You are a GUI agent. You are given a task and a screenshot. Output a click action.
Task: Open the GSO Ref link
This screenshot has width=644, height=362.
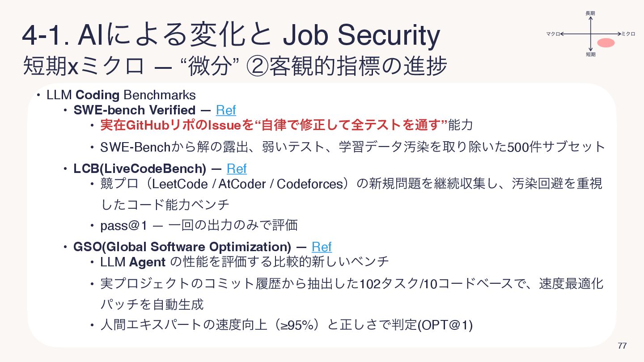point(322,247)
